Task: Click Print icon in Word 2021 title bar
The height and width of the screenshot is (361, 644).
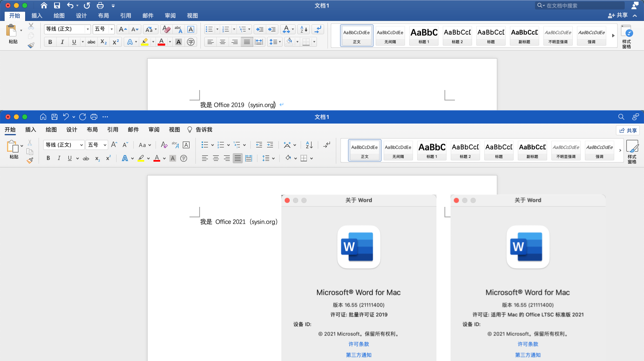Action: (94, 117)
